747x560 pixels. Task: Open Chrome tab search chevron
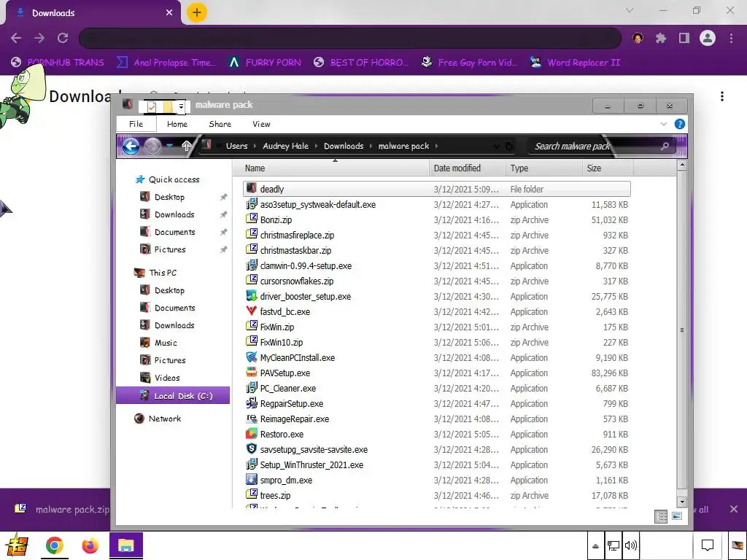click(x=630, y=10)
